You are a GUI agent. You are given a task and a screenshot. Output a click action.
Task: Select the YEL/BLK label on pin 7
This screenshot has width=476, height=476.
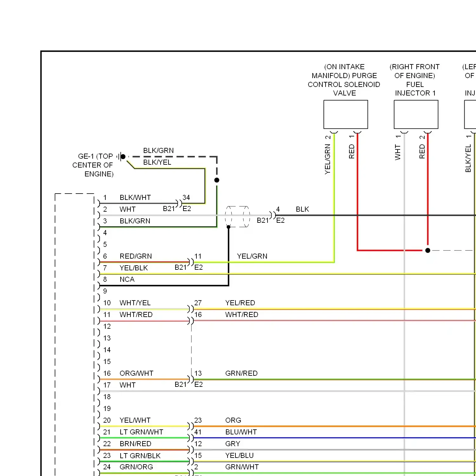pos(134,268)
